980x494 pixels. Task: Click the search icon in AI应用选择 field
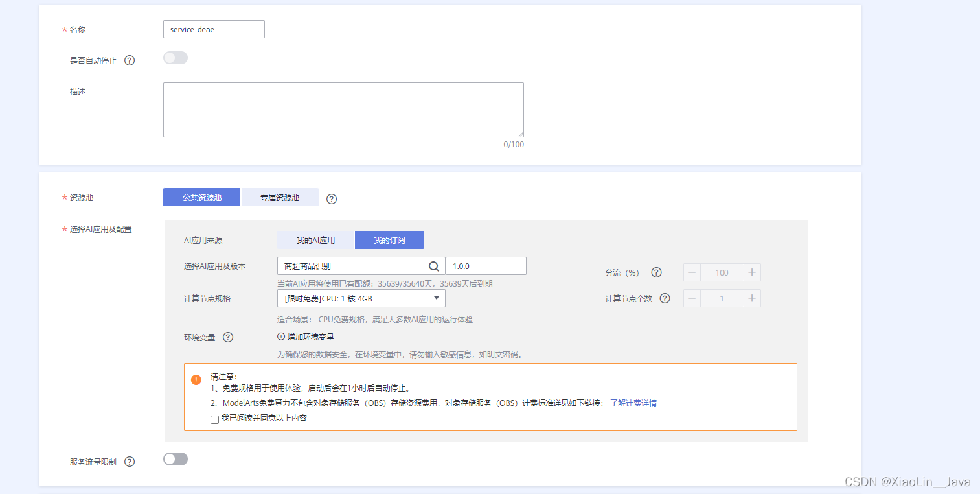pos(433,266)
